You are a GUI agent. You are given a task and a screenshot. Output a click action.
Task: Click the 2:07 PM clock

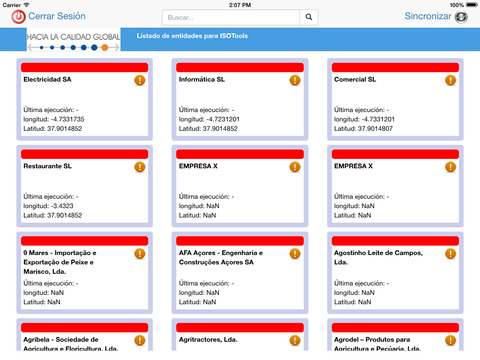pyautogui.click(x=240, y=5)
